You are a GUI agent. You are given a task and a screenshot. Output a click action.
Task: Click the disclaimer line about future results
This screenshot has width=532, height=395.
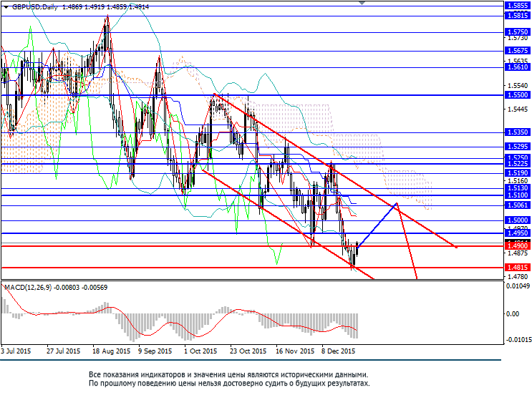tap(229, 384)
